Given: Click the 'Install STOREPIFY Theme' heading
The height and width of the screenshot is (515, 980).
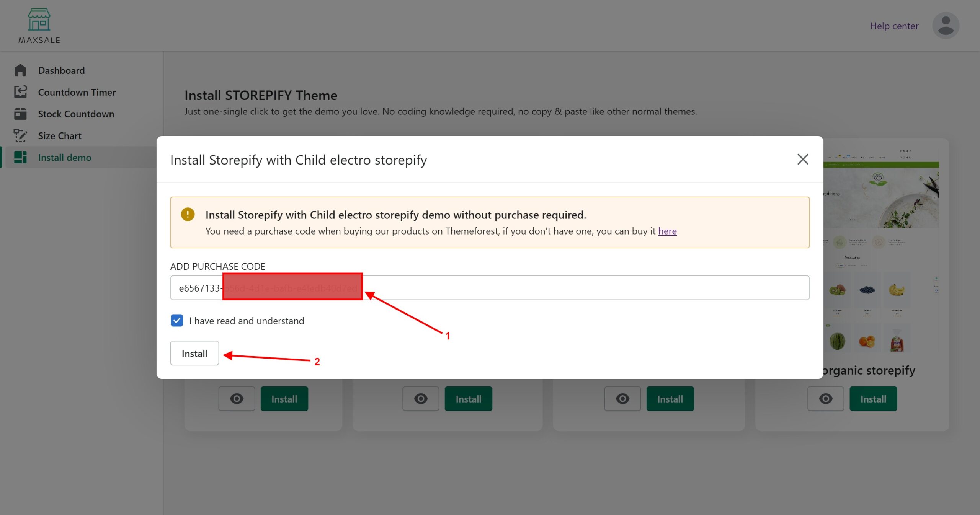Looking at the screenshot, I should coord(261,95).
